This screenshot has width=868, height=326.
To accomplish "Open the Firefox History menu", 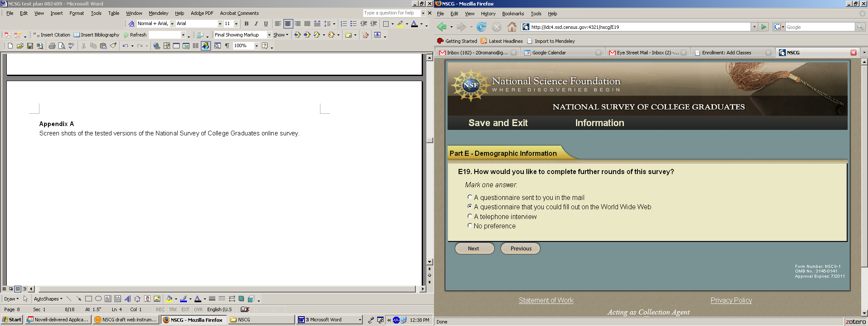I will pyautogui.click(x=488, y=14).
